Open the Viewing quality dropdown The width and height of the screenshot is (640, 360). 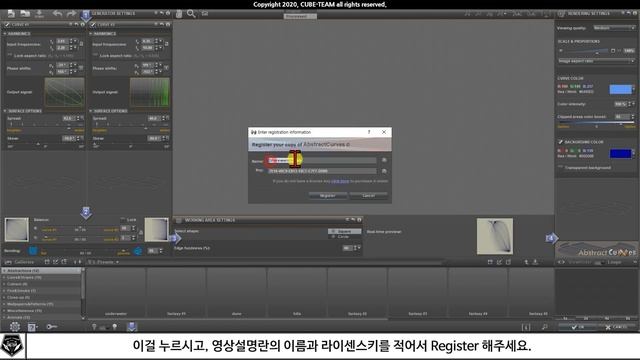pos(614,28)
